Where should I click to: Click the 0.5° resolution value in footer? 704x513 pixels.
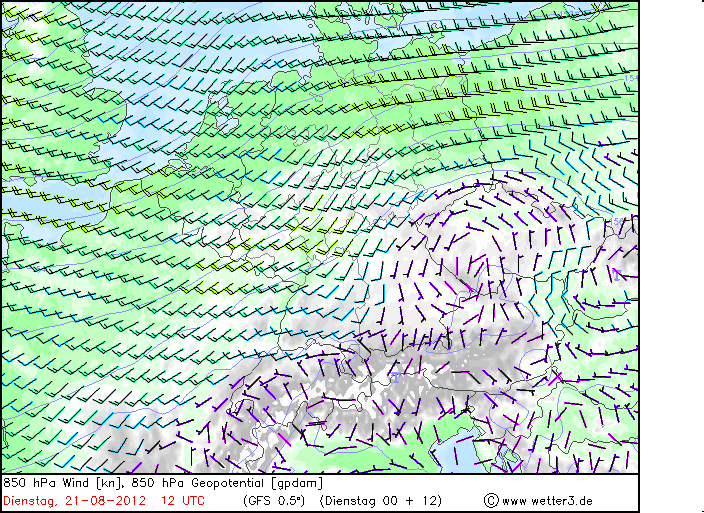point(289,500)
